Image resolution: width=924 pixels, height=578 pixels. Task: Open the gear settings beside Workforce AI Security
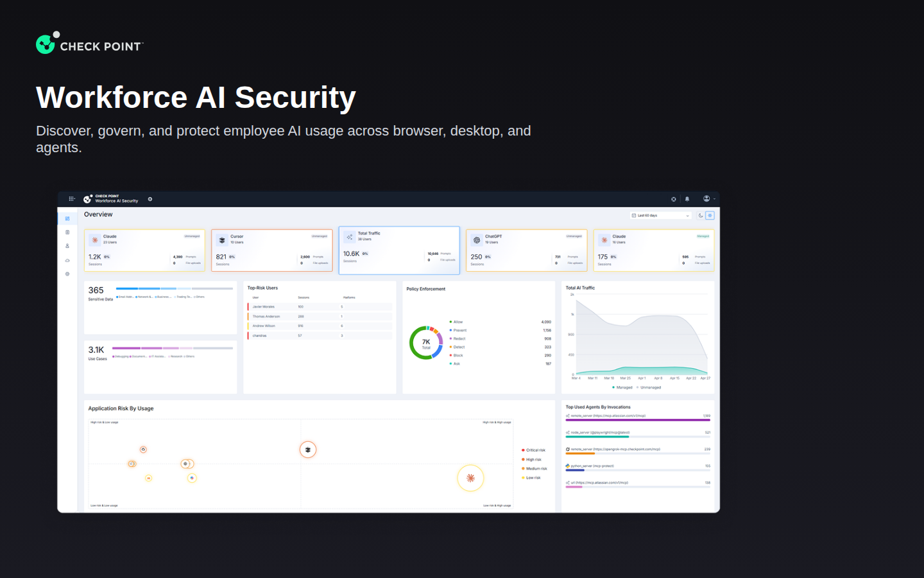click(x=150, y=199)
